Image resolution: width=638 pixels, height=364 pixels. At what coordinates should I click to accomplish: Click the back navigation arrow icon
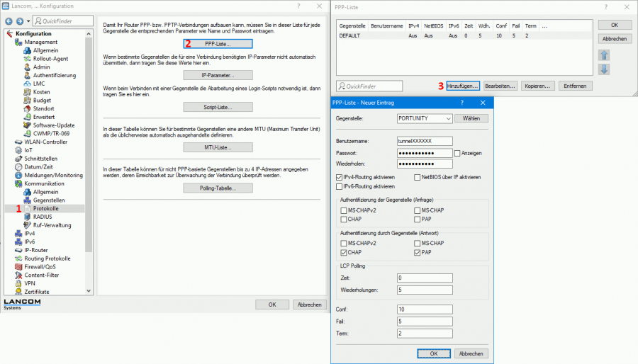click(9, 21)
